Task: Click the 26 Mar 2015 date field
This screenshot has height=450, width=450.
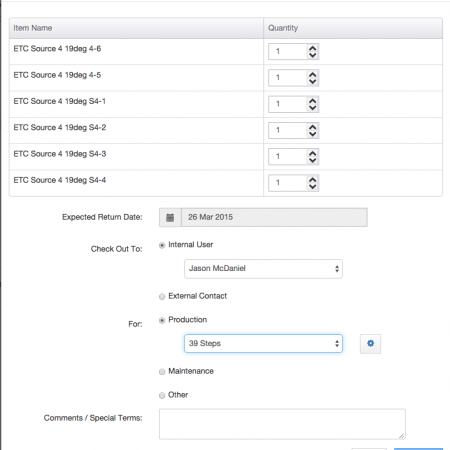Action: tap(274, 218)
